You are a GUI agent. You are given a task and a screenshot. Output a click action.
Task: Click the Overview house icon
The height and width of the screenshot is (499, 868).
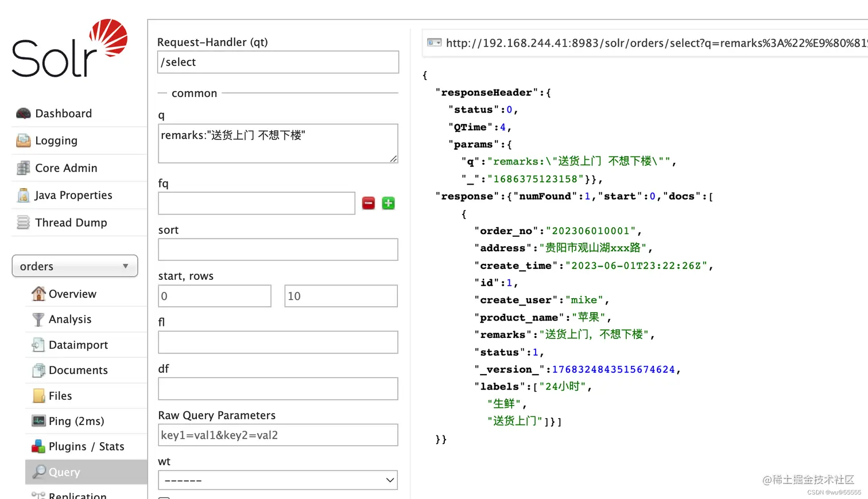[x=38, y=294]
